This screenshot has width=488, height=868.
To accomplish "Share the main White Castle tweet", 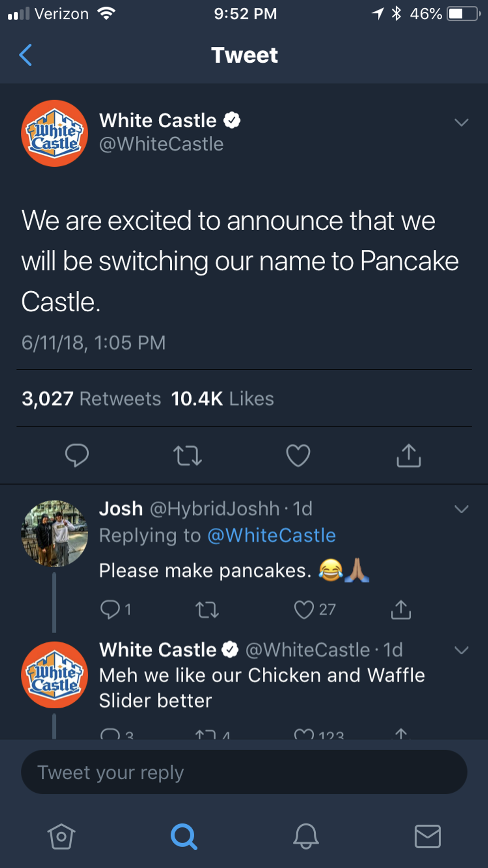I will click(409, 455).
